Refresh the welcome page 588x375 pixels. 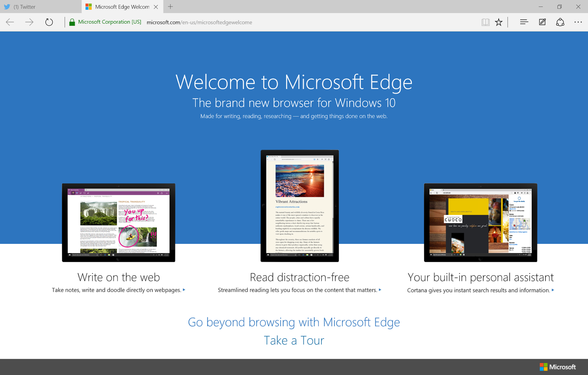click(48, 22)
